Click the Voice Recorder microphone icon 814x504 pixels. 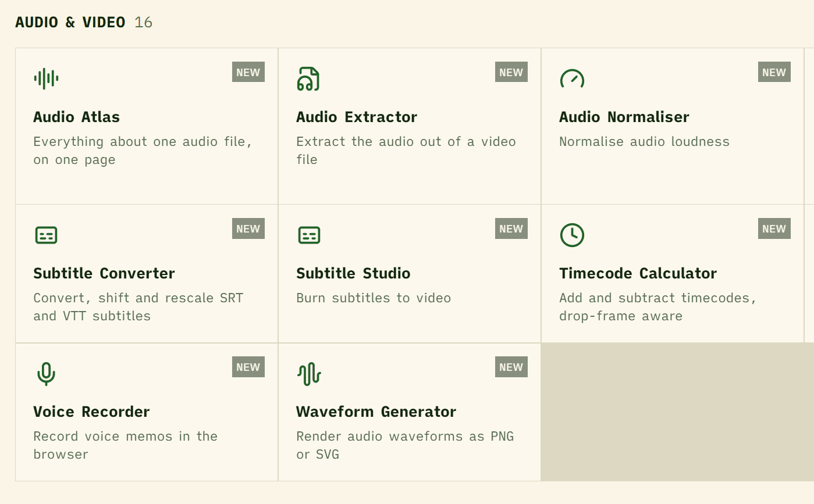pyautogui.click(x=46, y=374)
